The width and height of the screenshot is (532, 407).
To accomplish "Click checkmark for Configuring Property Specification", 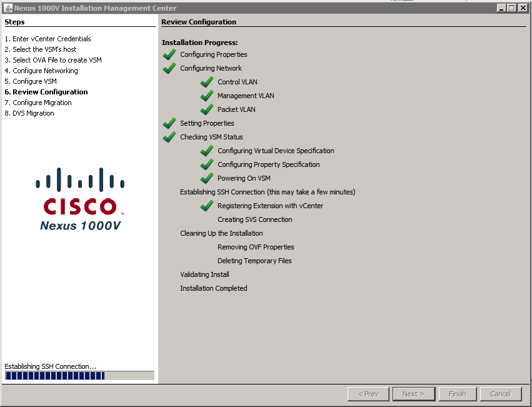I will pos(207,164).
